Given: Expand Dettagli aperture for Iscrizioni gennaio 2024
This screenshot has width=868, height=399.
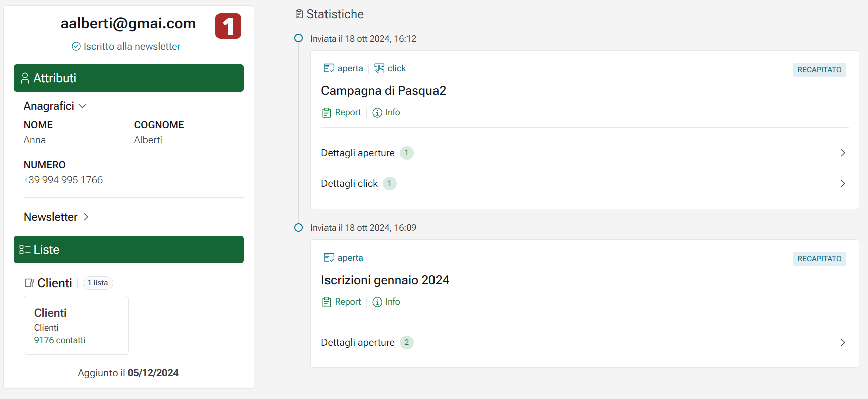Looking at the screenshot, I should [x=842, y=342].
